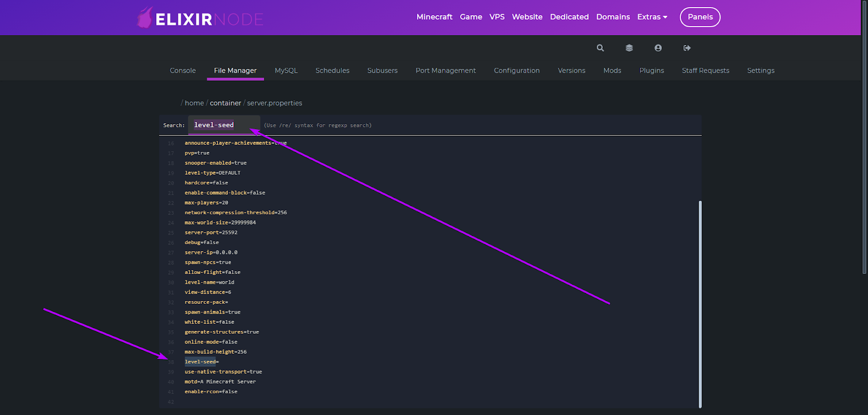Screen dimensions: 868x415
Task: Open the user account icon
Action: tap(658, 48)
